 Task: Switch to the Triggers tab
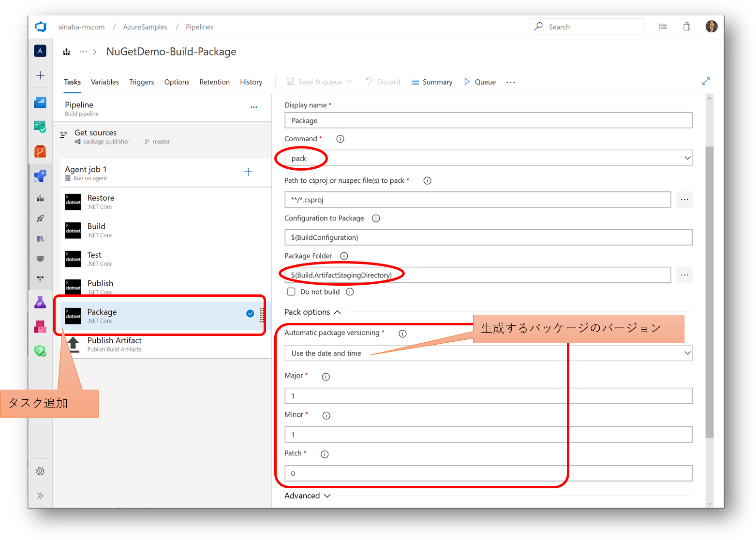[x=142, y=82]
